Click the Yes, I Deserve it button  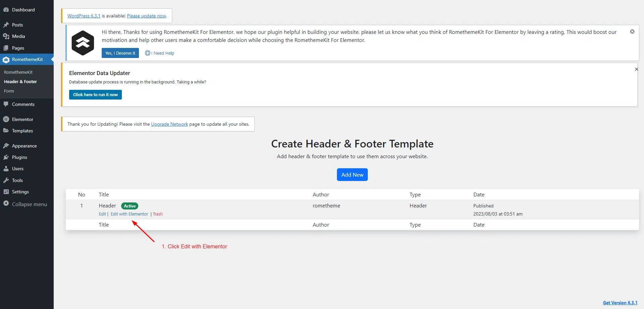tap(120, 53)
